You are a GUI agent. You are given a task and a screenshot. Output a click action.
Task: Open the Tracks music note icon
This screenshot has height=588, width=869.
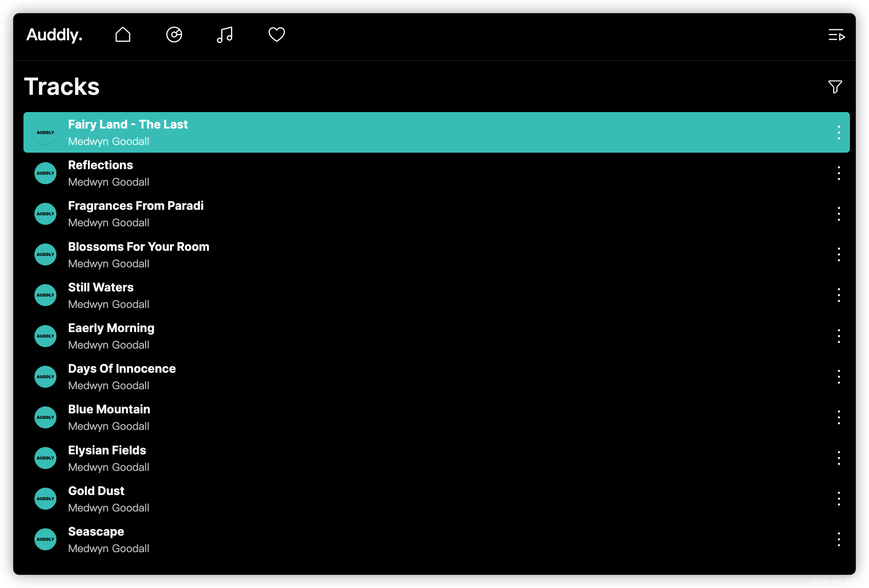tap(225, 35)
